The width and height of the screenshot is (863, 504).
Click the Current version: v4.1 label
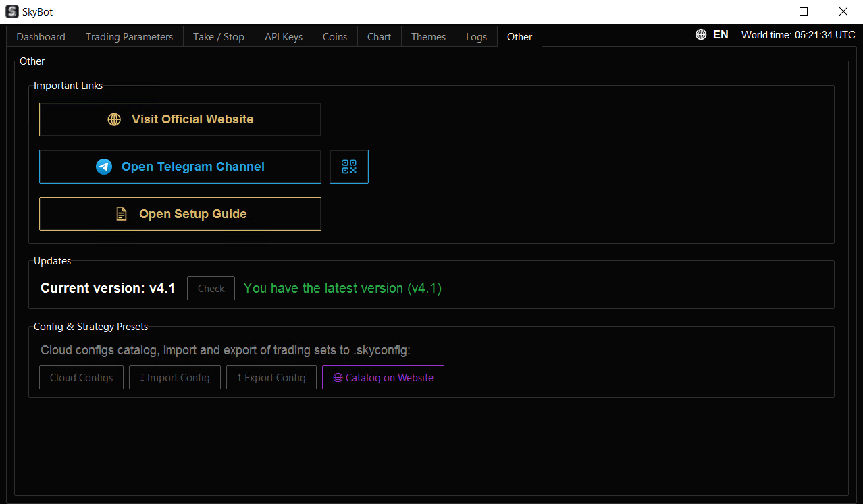(x=108, y=288)
